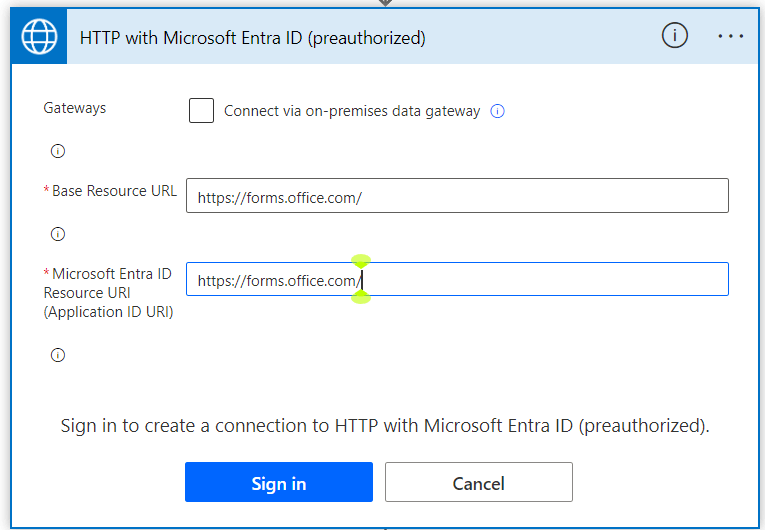
Task: Click the globe HTTP connector icon
Action: (39, 37)
